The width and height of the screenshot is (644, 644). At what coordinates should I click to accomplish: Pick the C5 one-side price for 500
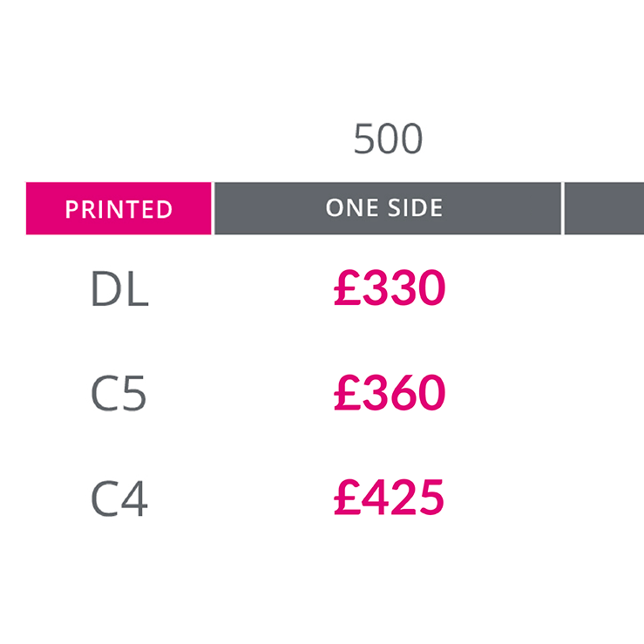pos(390,393)
